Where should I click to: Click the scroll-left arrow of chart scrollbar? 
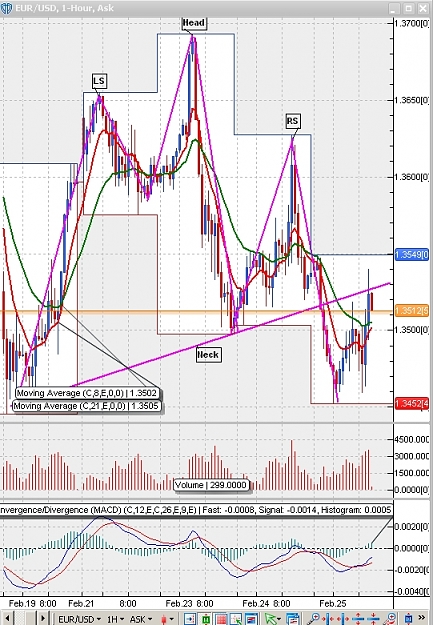coord(7,618)
